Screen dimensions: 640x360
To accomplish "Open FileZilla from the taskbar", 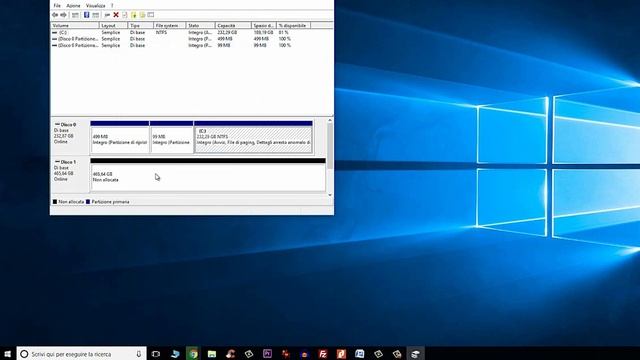I will coord(323,353).
